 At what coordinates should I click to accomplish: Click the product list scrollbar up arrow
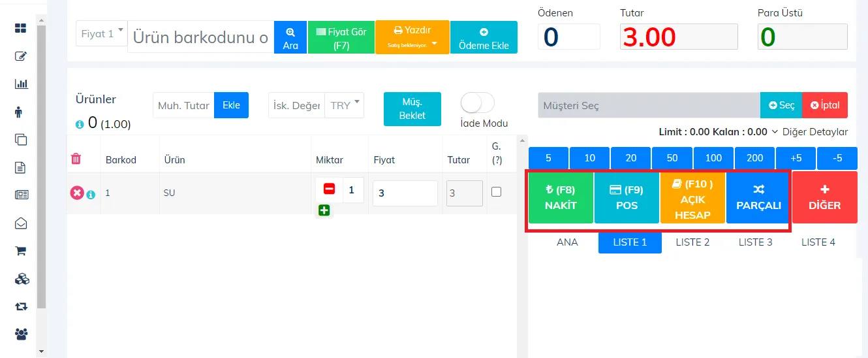(521, 140)
